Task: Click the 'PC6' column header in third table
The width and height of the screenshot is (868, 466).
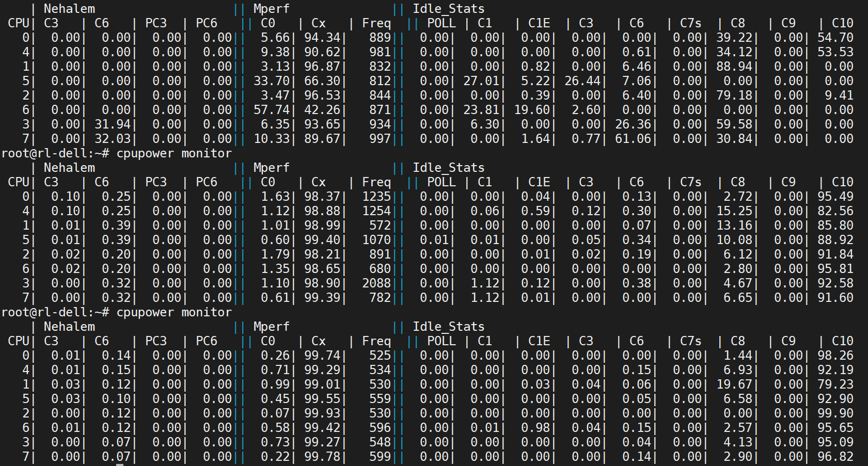Action: tap(206, 341)
